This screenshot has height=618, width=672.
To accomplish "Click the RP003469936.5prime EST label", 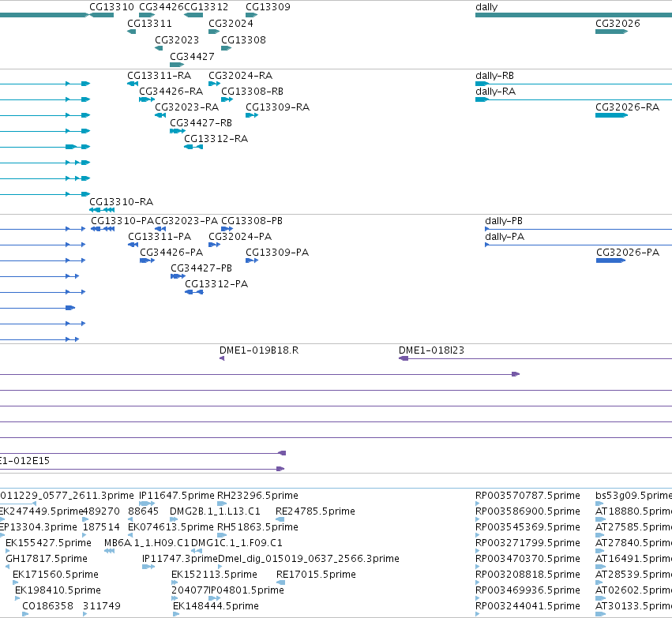I will [527, 590].
